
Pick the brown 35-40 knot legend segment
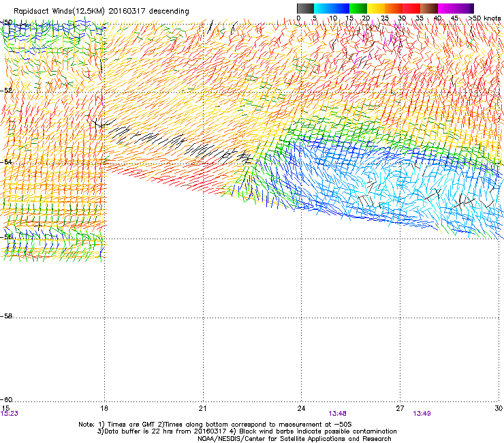pyautogui.click(x=429, y=8)
